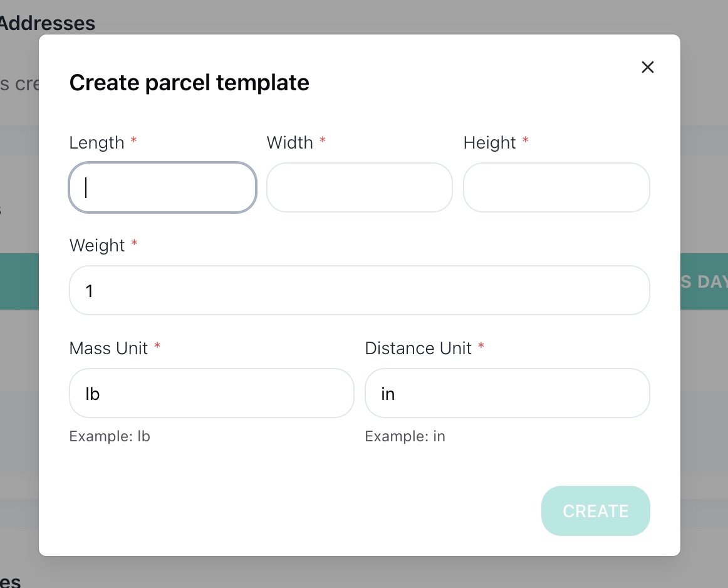
Task: Click the Mass Unit label
Action: click(108, 349)
